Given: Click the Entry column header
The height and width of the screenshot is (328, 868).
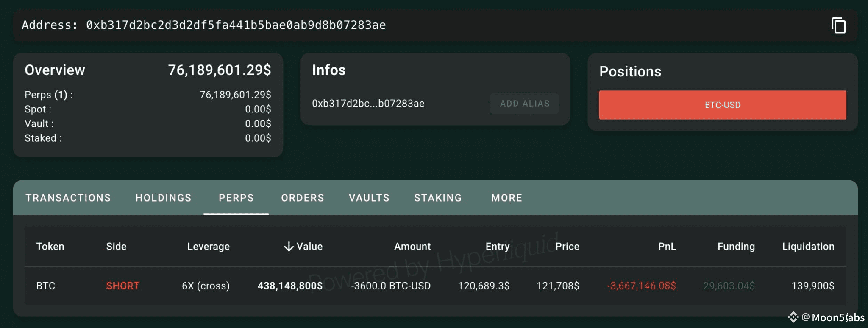Looking at the screenshot, I should [x=497, y=247].
